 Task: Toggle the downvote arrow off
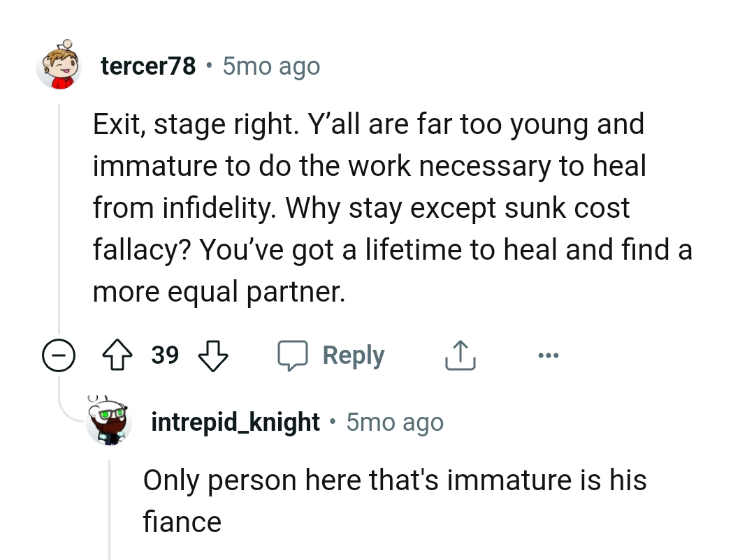(x=213, y=356)
